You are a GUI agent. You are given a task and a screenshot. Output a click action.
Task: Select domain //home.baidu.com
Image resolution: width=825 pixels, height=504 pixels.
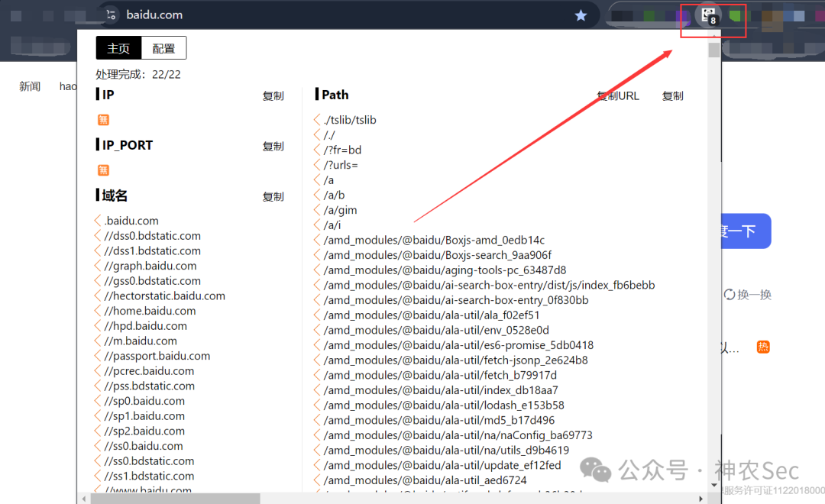[150, 311]
